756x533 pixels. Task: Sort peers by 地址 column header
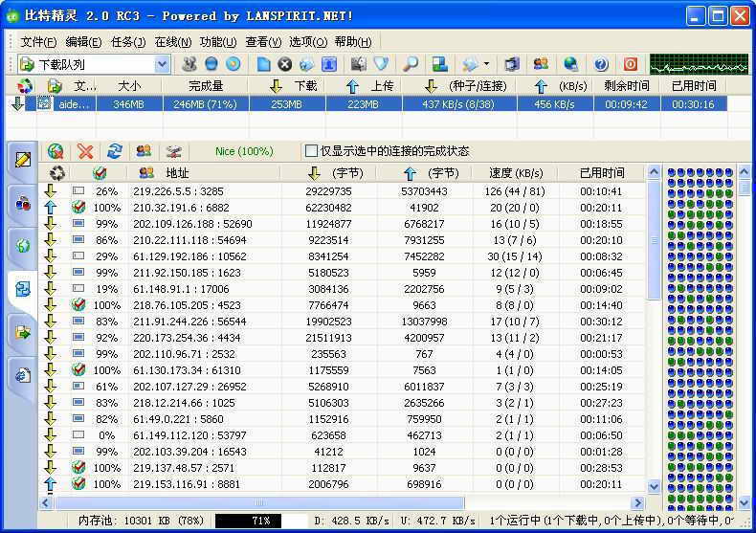177,173
